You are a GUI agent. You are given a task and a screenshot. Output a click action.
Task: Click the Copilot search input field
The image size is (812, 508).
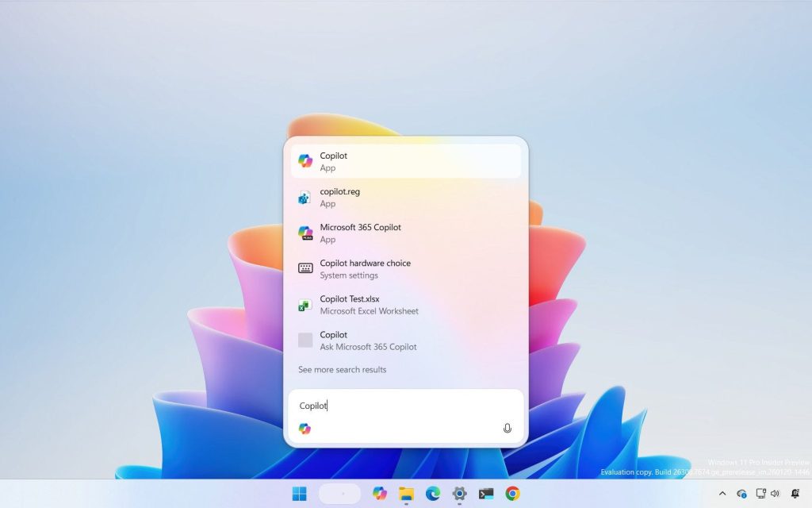406,406
